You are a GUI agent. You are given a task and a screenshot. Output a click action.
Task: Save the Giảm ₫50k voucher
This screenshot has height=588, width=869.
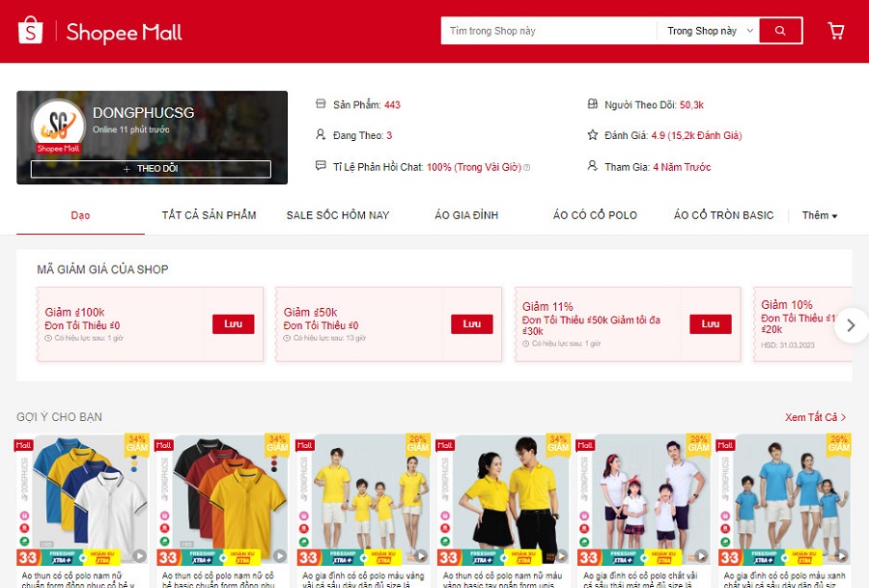tap(471, 324)
